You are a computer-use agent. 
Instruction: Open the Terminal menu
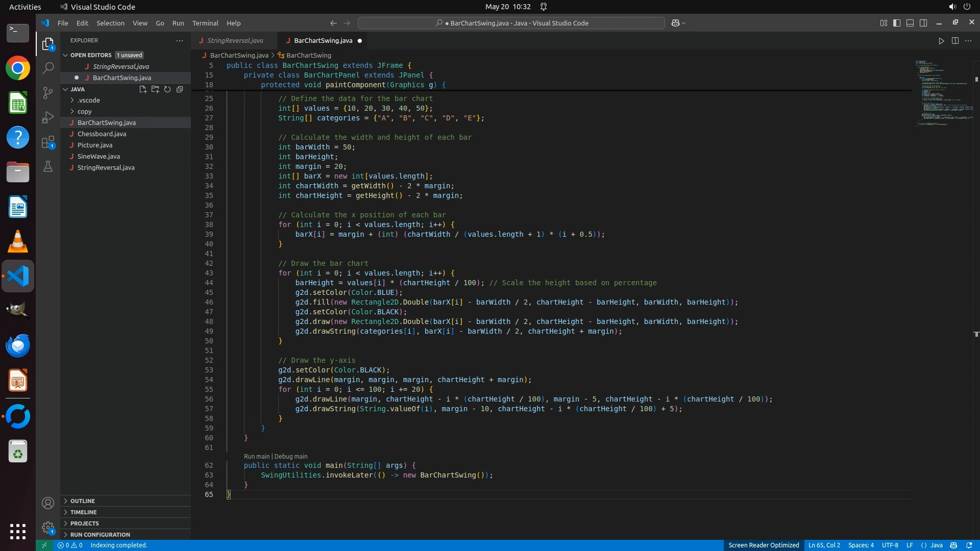click(x=205, y=23)
